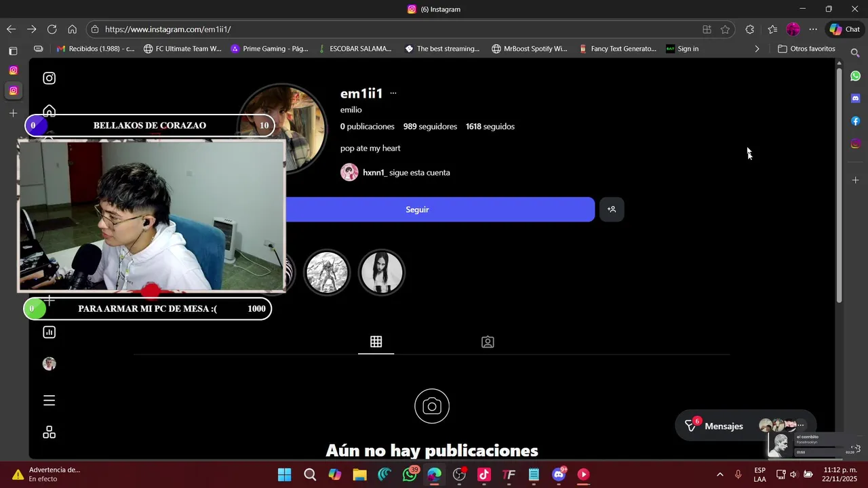Reload the Instagram page
The height and width of the screenshot is (488, 868).
coord(52,29)
